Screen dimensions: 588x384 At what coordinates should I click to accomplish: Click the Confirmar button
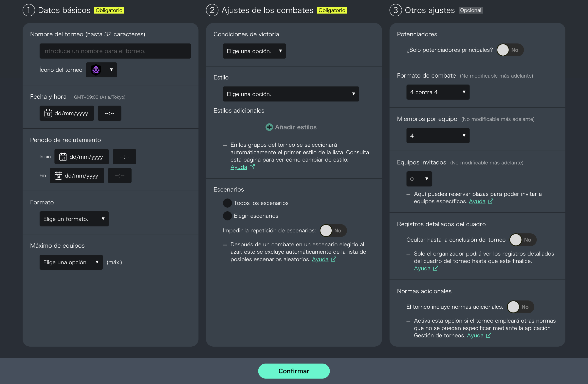tap(294, 371)
